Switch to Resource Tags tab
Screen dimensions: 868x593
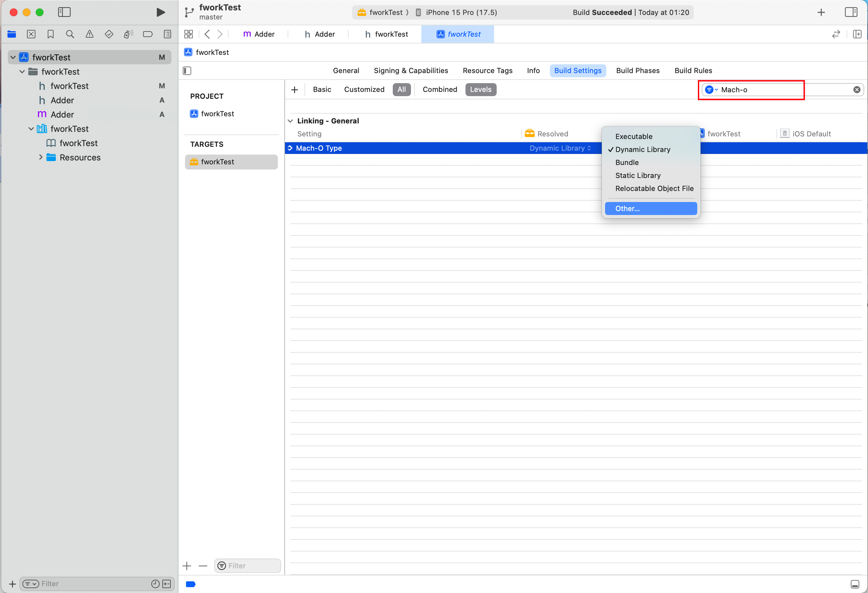(x=488, y=70)
